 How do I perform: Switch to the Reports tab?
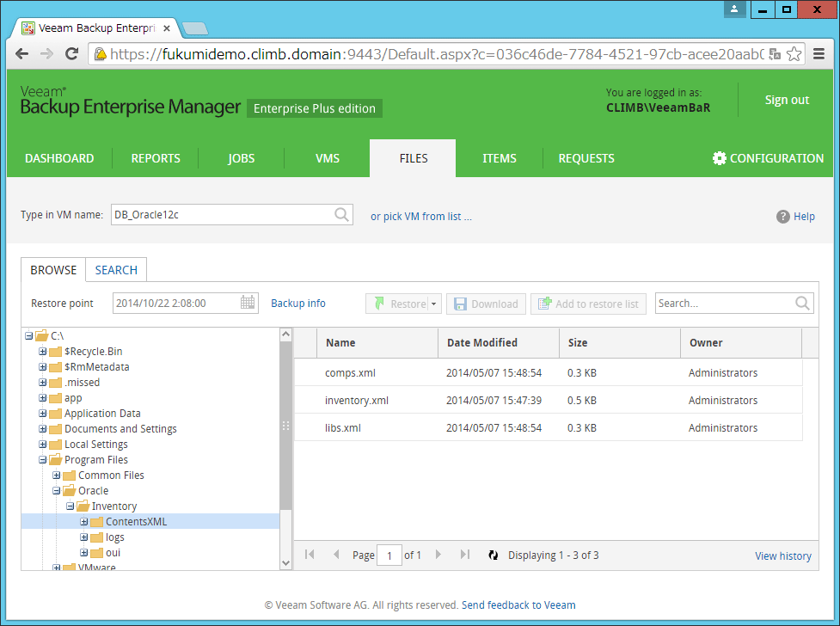pyautogui.click(x=156, y=158)
